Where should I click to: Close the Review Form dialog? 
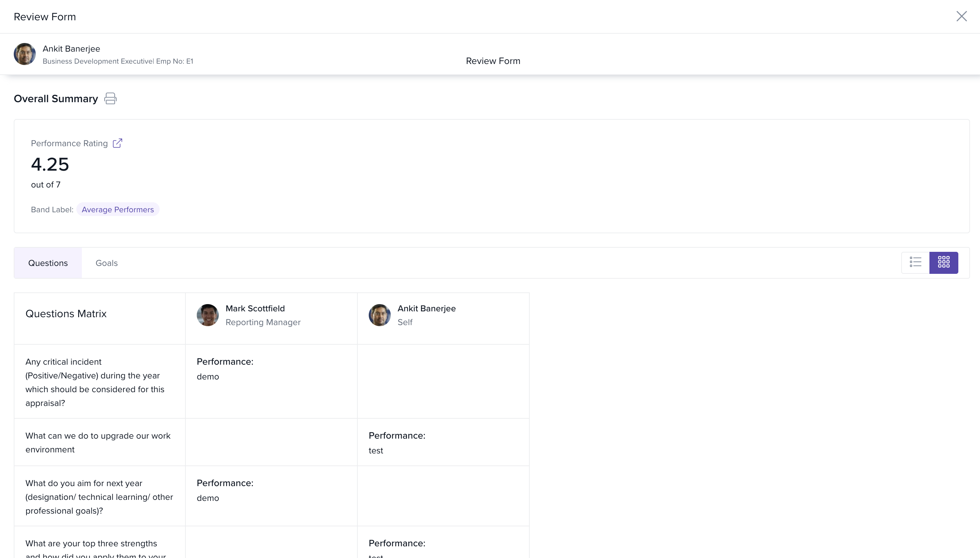pos(961,16)
